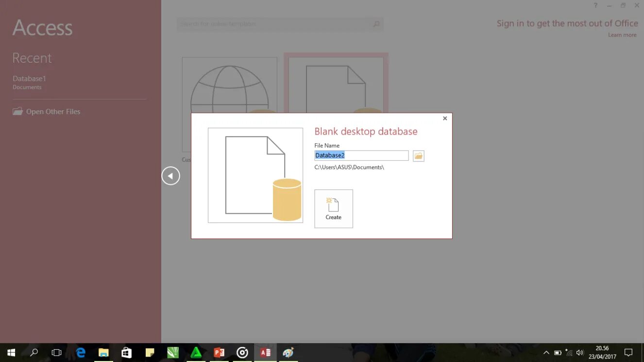
Task: Open PowerPoint from the taskbar
Action: click(x=219, y=352)
